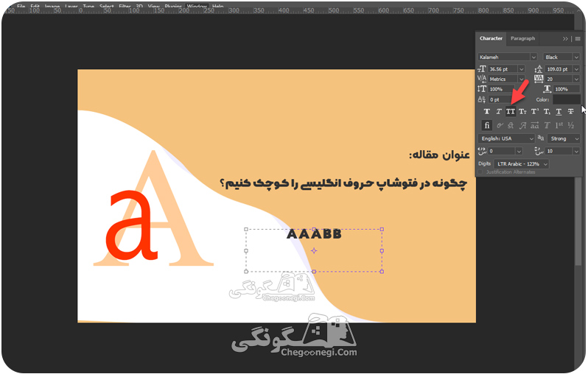
Task: Open the Kalameh font family dropdown
Action: [x=508, y=57]
